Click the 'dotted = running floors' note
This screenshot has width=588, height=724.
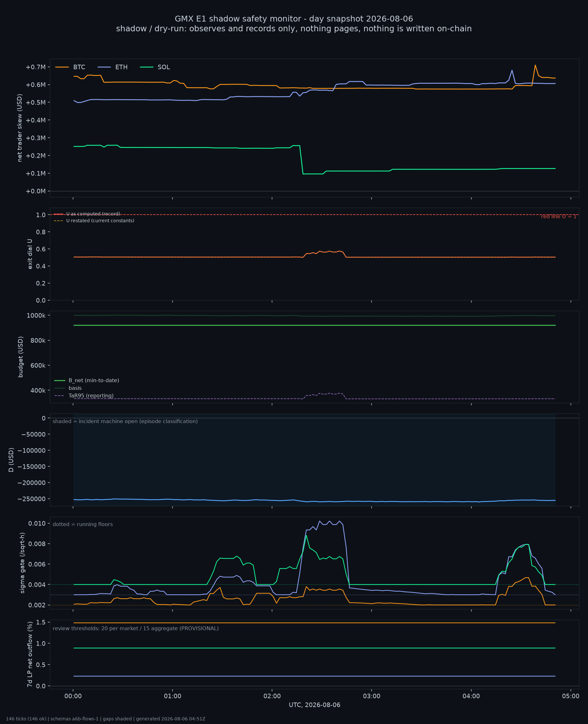[x=83, y=524]
